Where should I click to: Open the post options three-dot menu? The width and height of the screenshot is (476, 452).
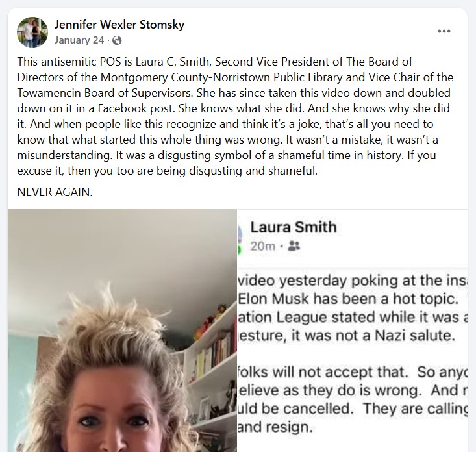pos(444,31)
